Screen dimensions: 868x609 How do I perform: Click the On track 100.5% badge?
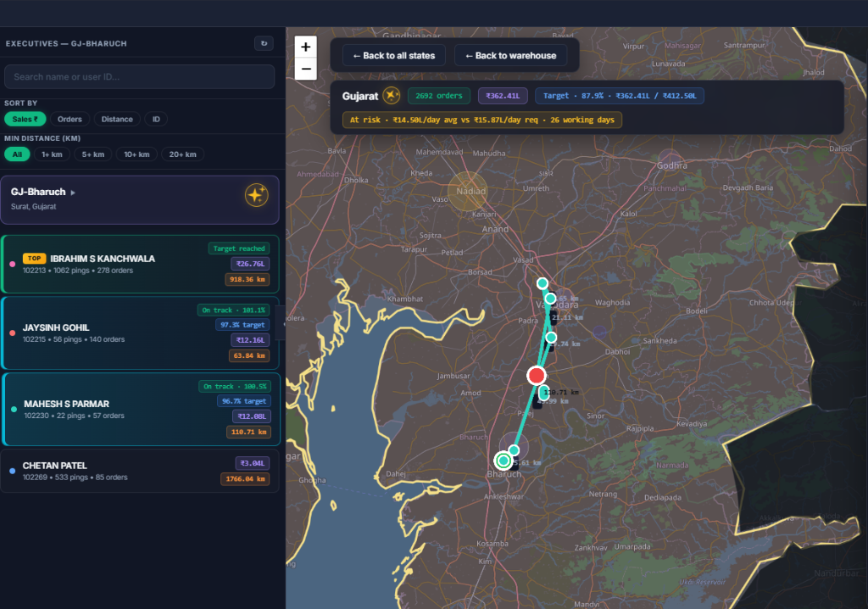(235, 386)
